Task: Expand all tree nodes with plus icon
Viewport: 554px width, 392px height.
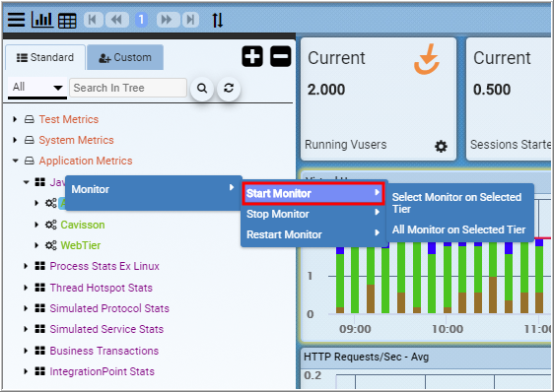Action: tap(252, 56)
